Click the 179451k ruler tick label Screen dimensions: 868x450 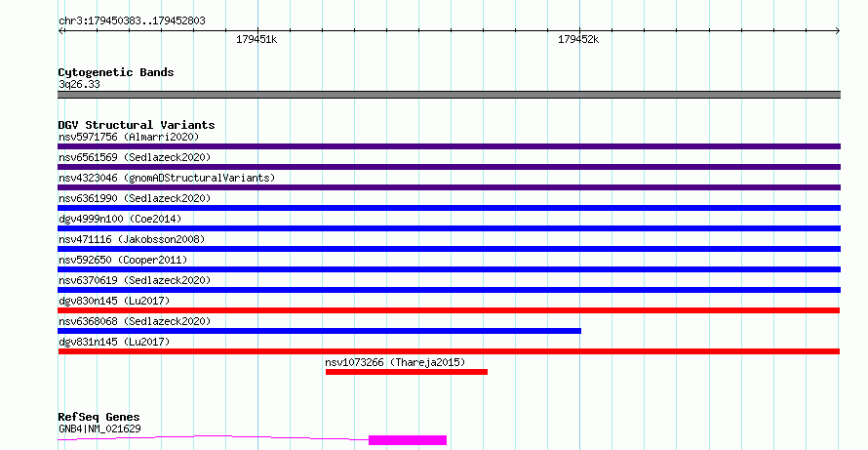256,39
